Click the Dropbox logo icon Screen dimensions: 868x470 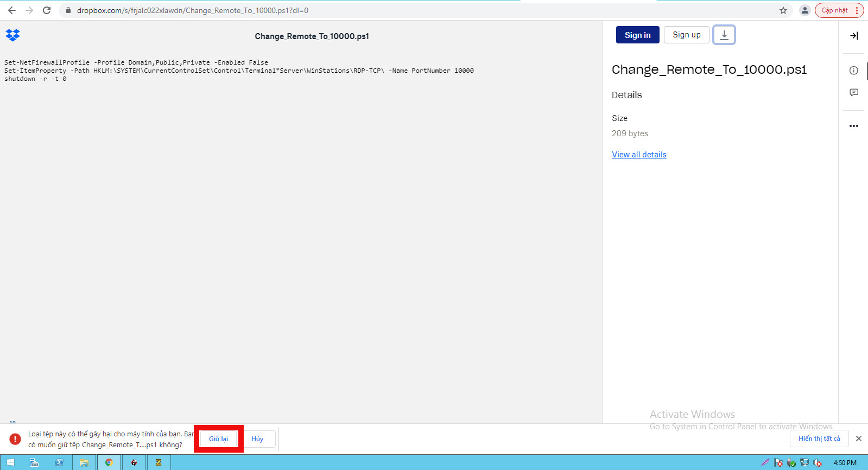[x=12, y=35]
